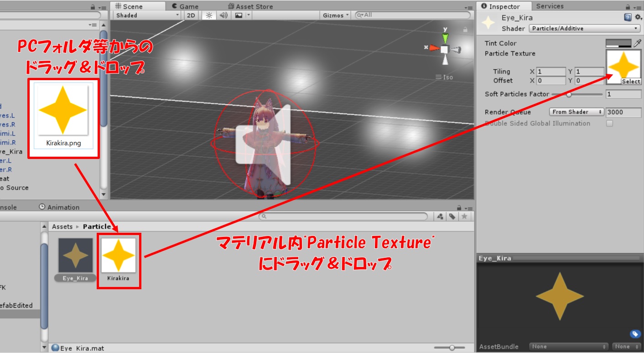Toggle scene audio speaker icon
The width and height of the screenshot is (644, 353).
(223, 15)
